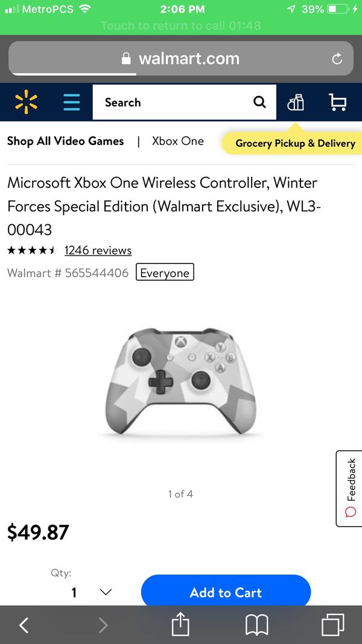Open Grocery Pickup & Delivery bag icon

(296, 102)
